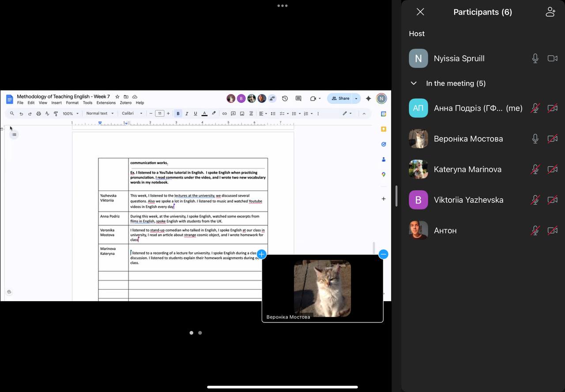Close the Participants panel
Screen dimensions: 565x392
pyautogui.click(x=420, y=12)
